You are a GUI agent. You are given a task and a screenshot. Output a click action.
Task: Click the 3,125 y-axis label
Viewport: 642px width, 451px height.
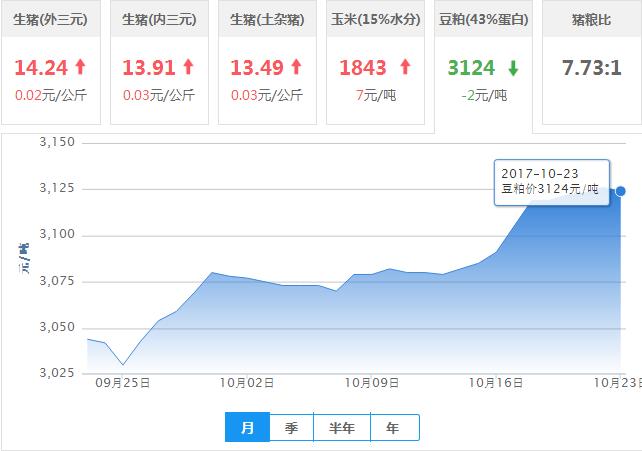[x=57, y=188]
